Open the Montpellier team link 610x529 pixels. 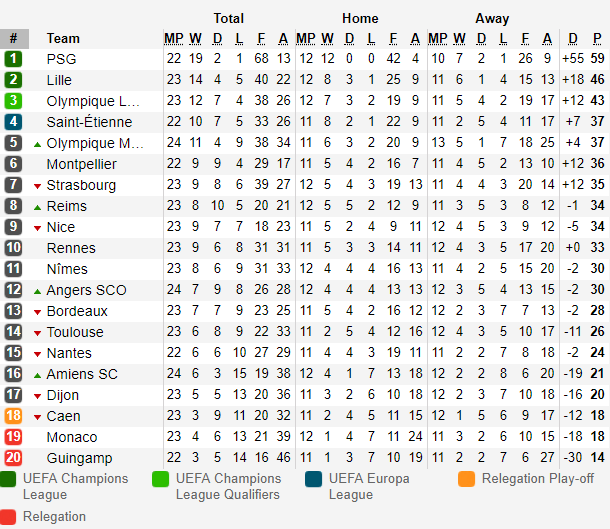[82, 164]
